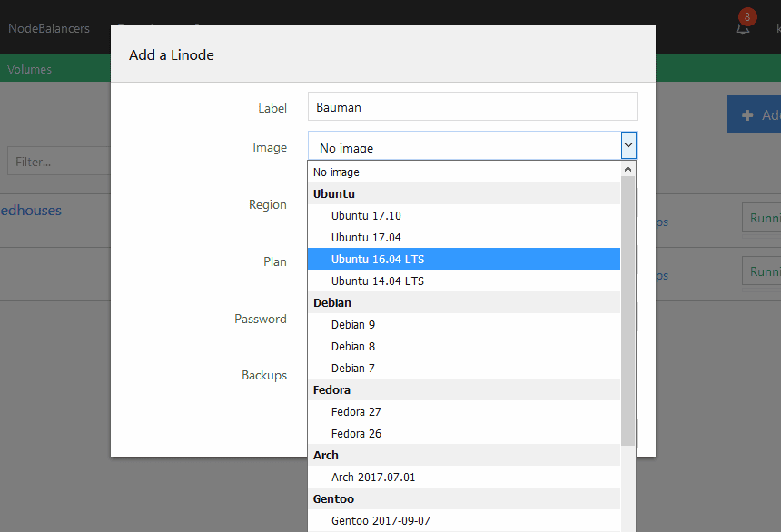Click the Plan field label
781x532 pixels.
coord(275,262)
